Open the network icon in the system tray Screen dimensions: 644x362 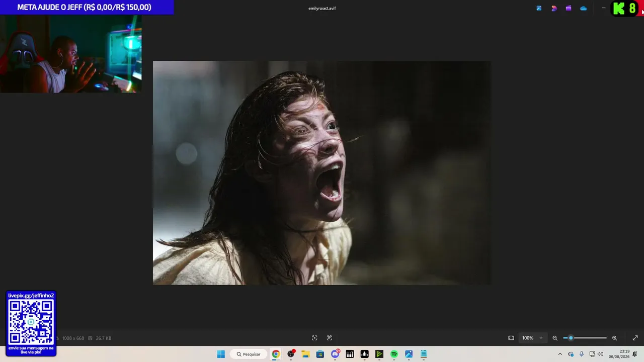[x=592, y=354]
